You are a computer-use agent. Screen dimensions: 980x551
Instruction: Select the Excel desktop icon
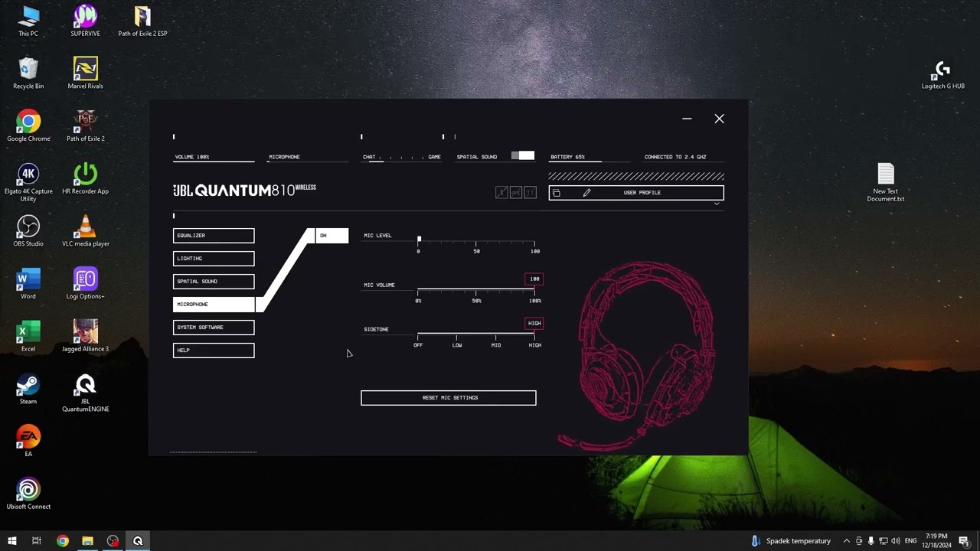pos(28,337)
